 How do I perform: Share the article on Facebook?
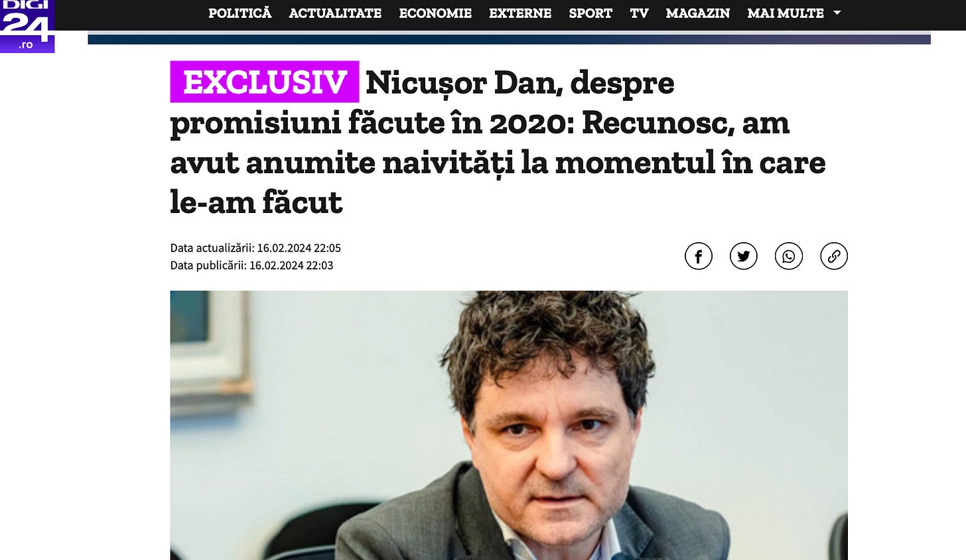[699, 256]
